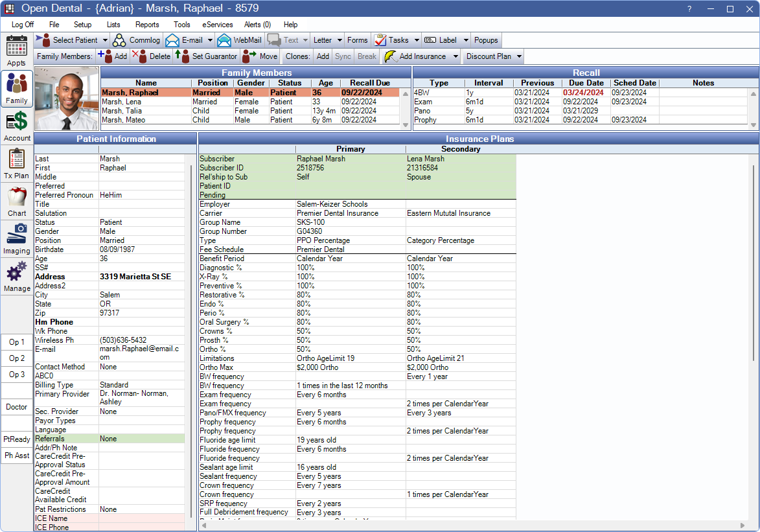Expand the Add Insurance dropdown arrow
The height and width of the screenshot is (532, 760).
[x=455, y=56]
